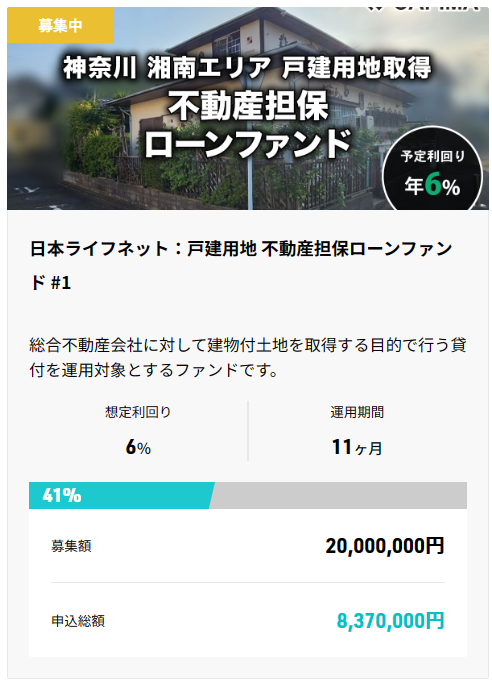Click the teal filled part of the progress bar

121,495
